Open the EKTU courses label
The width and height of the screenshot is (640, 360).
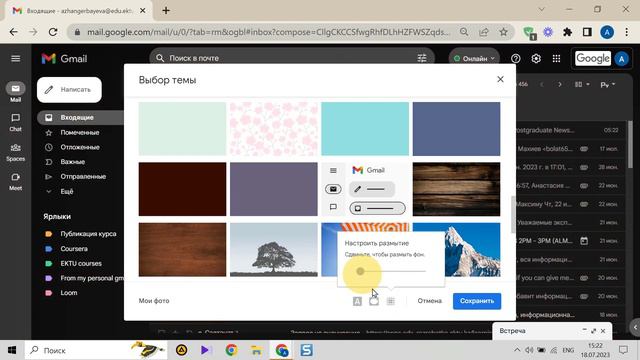(x=81, y=263)
